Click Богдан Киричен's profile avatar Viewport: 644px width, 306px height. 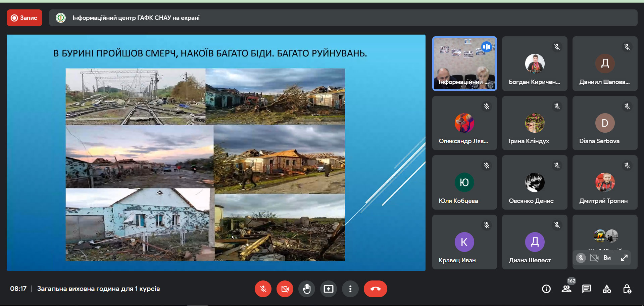pos(535,63)
